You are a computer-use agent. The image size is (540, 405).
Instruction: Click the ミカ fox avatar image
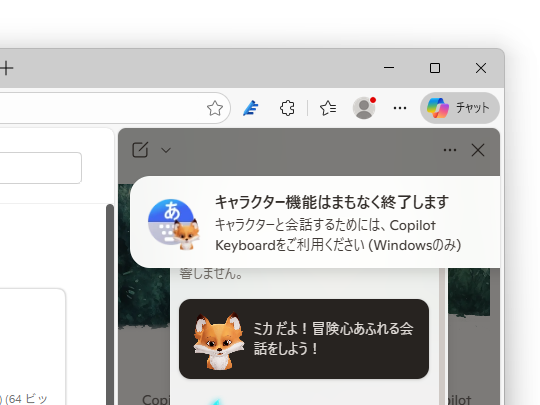pyautogui.click(x=219, y=341)
